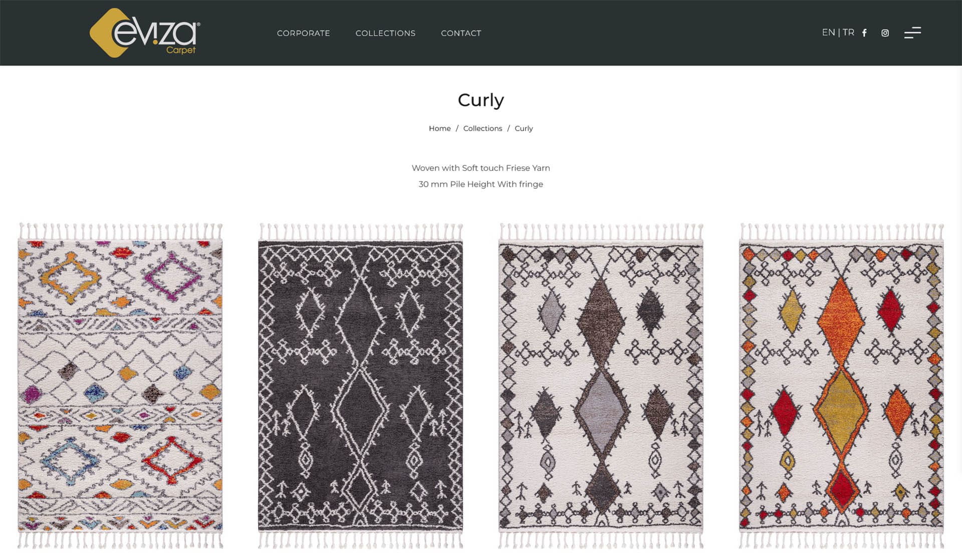
Task: Open Collections breadcrumb link
Action: 483,128
